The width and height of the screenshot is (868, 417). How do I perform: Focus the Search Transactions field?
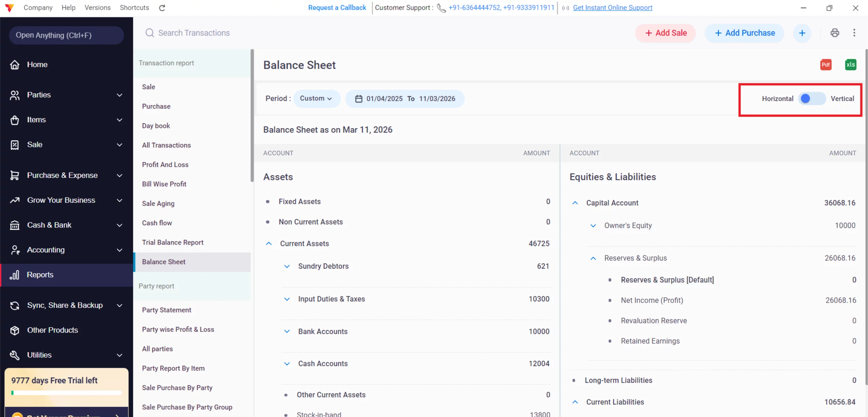click(x=194, y=33)
